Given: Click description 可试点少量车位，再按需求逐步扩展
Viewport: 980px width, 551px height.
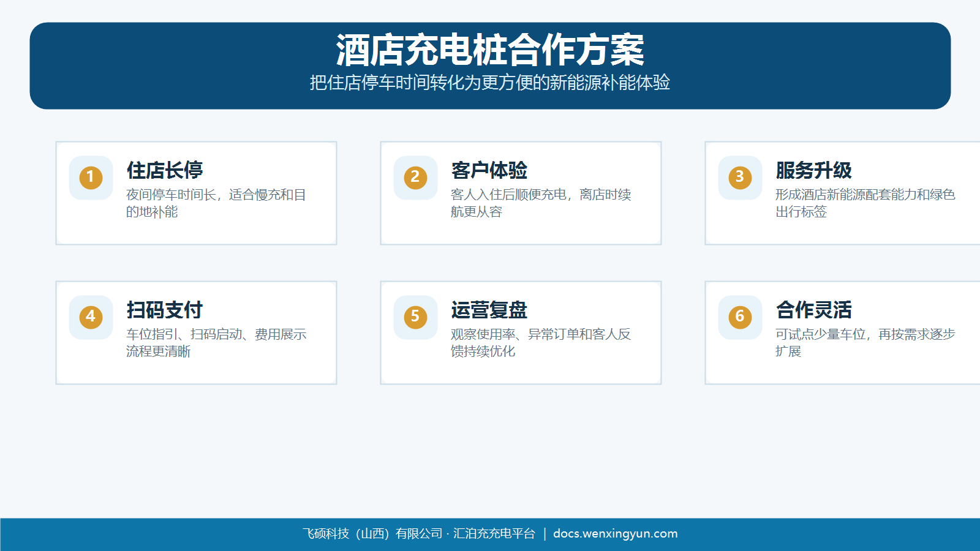Looking at the screenshot, I should coord(865,343).
